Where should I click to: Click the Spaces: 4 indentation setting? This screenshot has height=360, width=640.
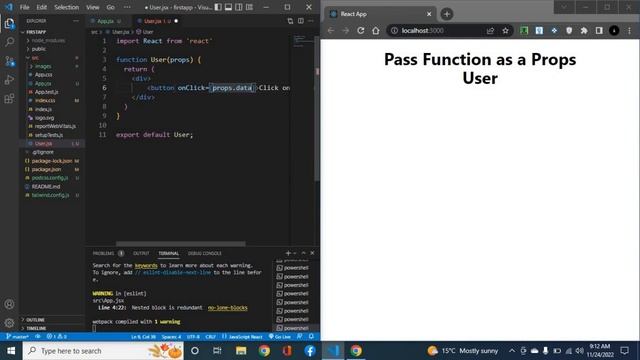(x=171, y=337)
